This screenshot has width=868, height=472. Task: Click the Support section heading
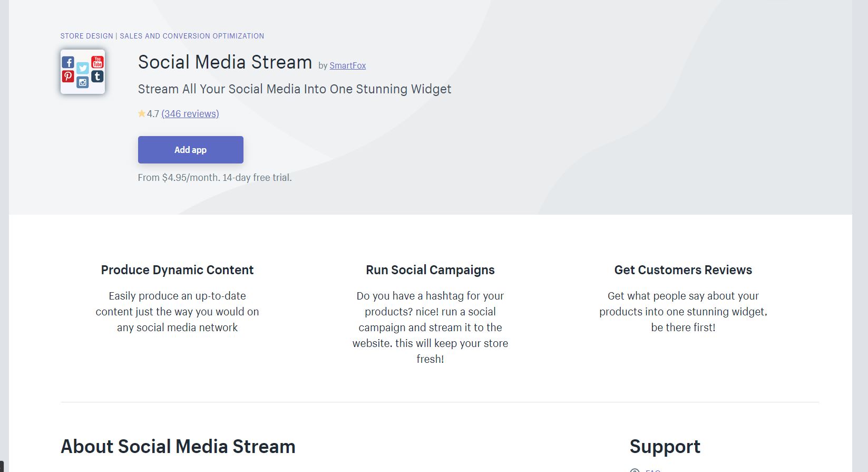tap(665, 447)
